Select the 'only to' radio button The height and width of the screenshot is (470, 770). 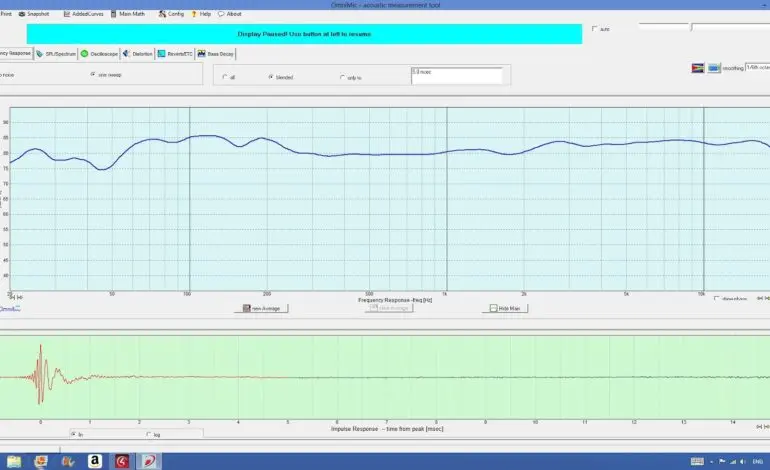[x=342, y=77]
